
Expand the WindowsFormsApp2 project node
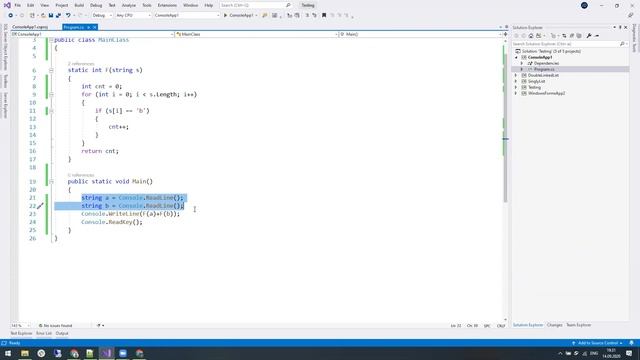[x=516, y=93]
